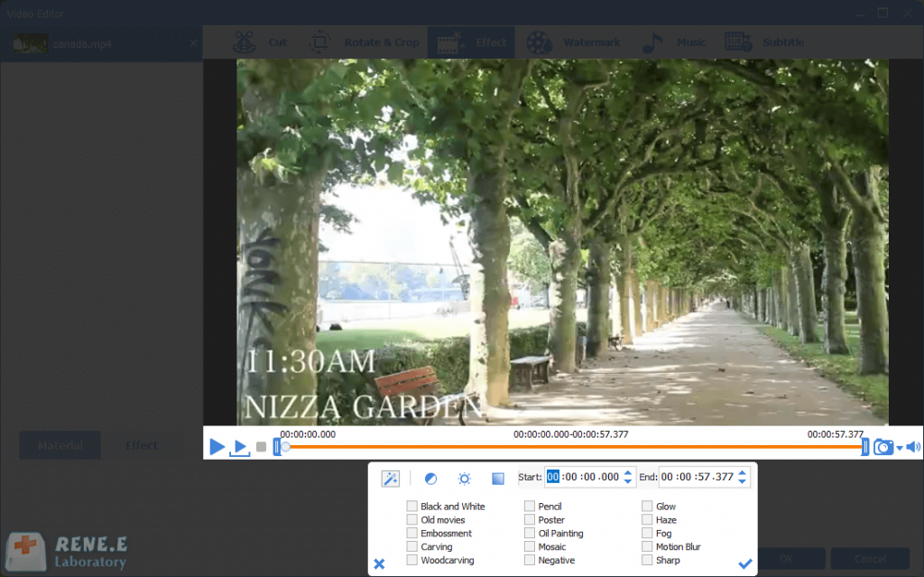Play the video preview
The height and width of the screenshot is (577, 924).
coord(217,447)
